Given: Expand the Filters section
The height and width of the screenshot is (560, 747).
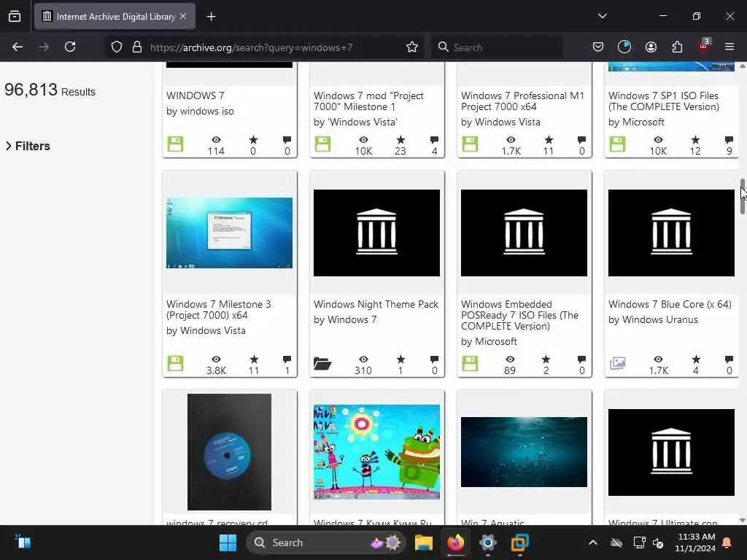Looking at the screenshot, I should (x=28, y=146).
